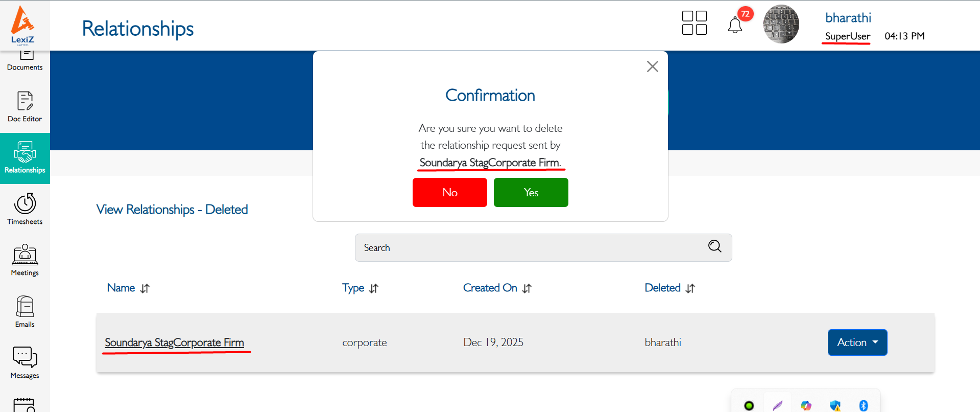
Task: Sort the table by Type column
Action: (x=374, y=288)
